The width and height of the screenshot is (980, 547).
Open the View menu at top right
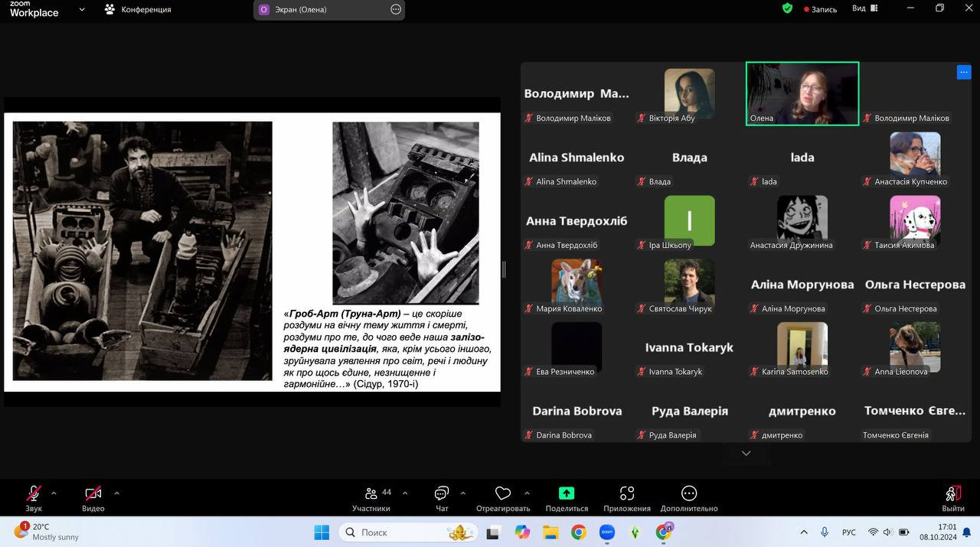point(867,8)
